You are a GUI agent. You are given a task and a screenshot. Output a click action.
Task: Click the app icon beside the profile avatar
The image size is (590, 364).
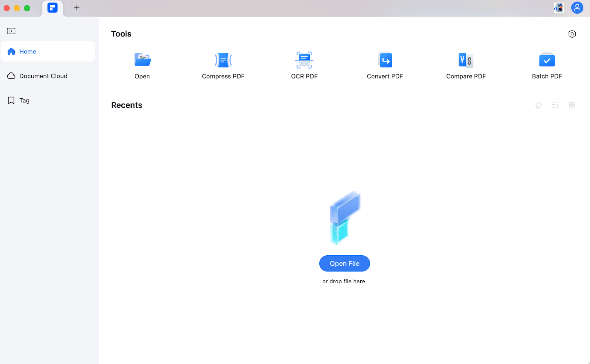click(559, 8)
